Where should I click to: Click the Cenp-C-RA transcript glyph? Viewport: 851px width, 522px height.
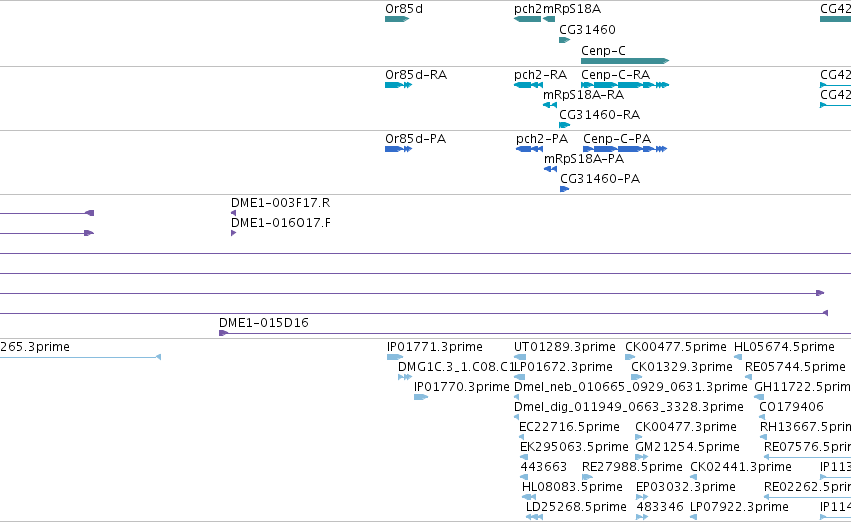point(625,85)
